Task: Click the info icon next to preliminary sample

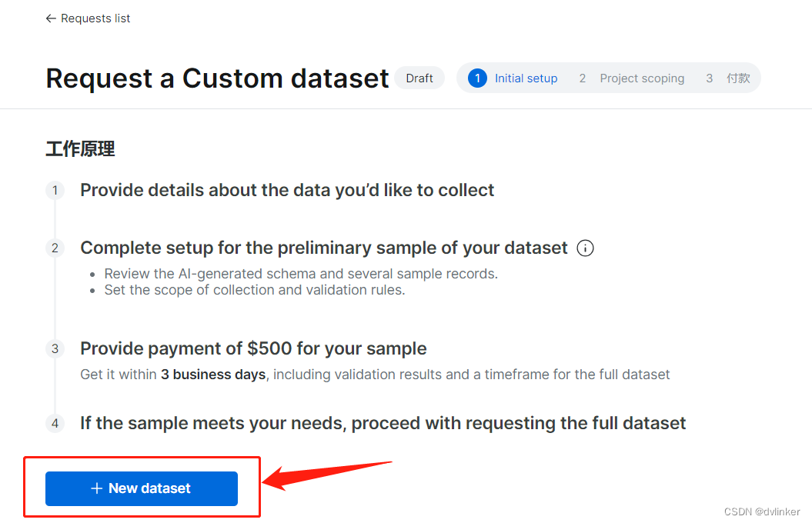Action: [x=585, y=248]
